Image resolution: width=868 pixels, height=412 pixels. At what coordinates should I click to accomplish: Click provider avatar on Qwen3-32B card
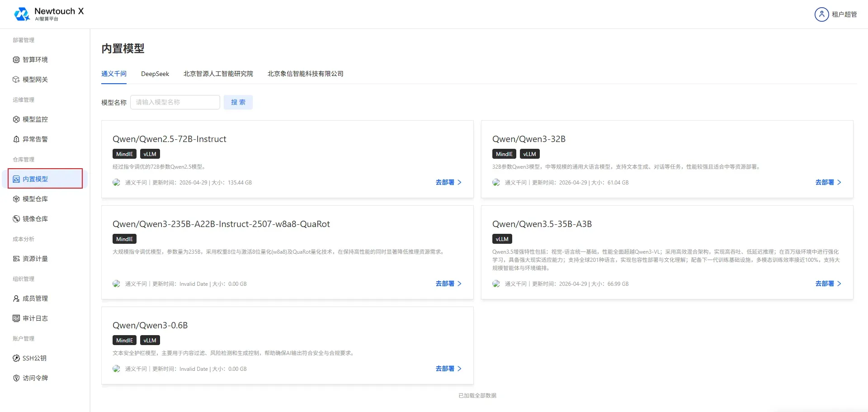(x=496, y=182)
